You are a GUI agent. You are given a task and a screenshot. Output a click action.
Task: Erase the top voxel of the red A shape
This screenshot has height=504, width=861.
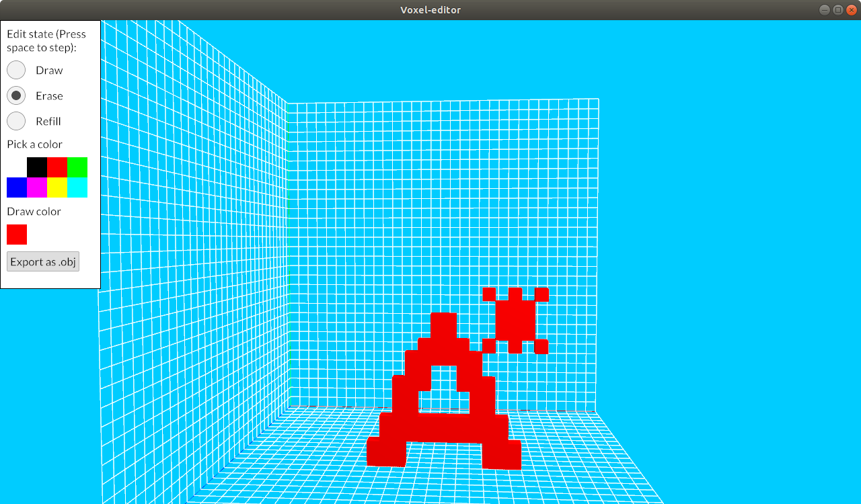click(x=443, y=325)
